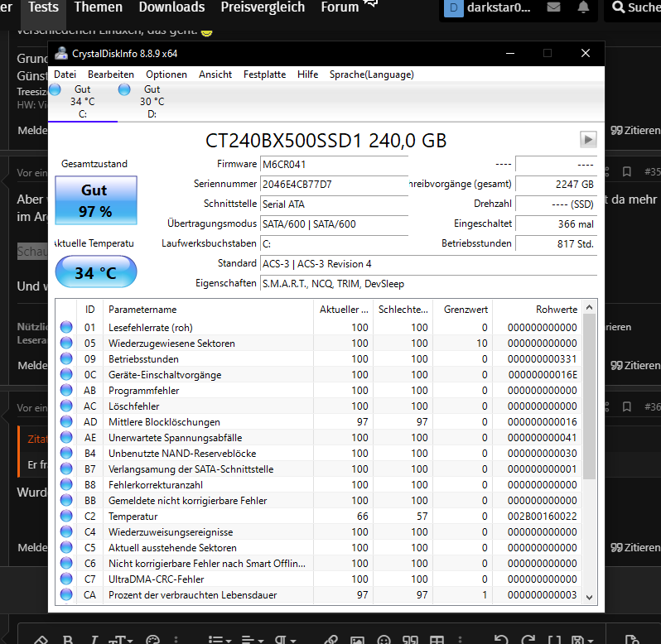Click undo arrow in editor toolbar
Screen dimensions: 661x644
click(501, 640)
